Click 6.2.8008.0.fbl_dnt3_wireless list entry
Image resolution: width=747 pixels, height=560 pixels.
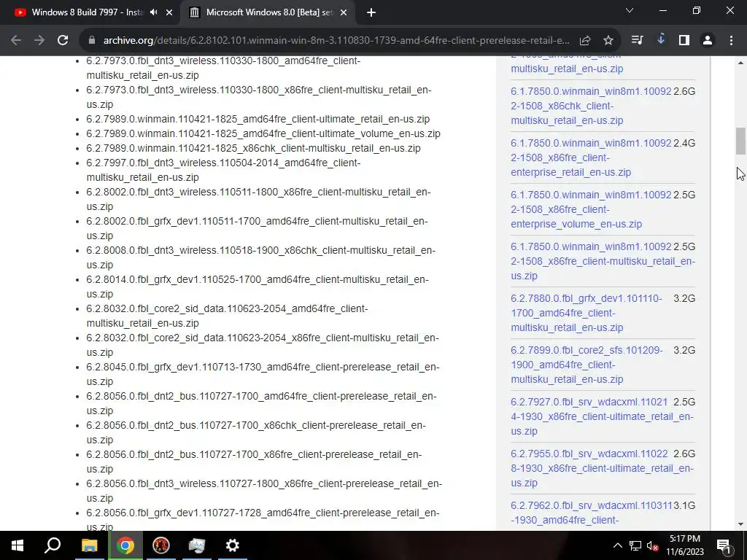click(x=260, y=257)
